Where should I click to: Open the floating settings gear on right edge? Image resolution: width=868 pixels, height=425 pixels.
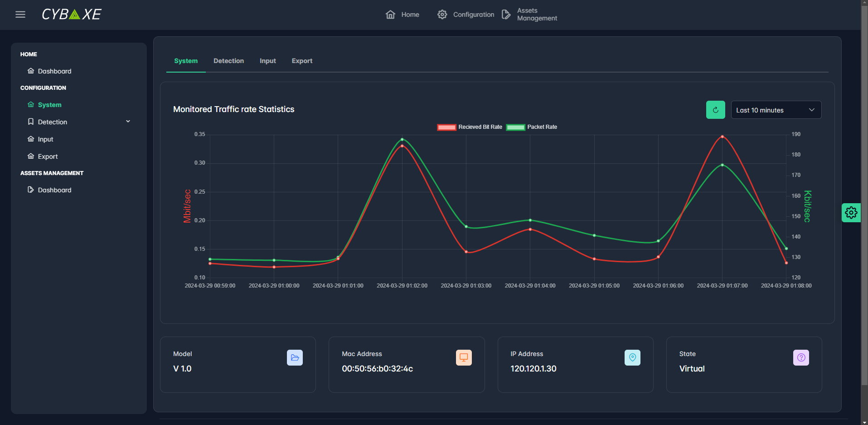point(851,213)
